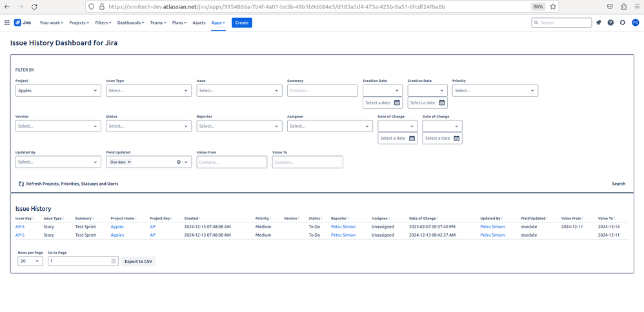The height and width of the screenshot is (312, 644).
Task: Reload the page with browser refresh icon
Action: [x=34, y=6]
